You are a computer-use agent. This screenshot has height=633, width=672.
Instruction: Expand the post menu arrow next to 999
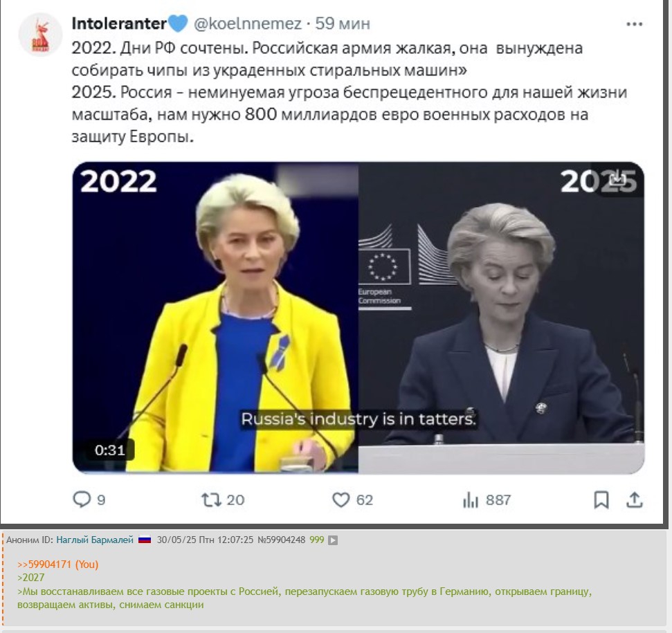pyautogui.click(x=333, y=540)
